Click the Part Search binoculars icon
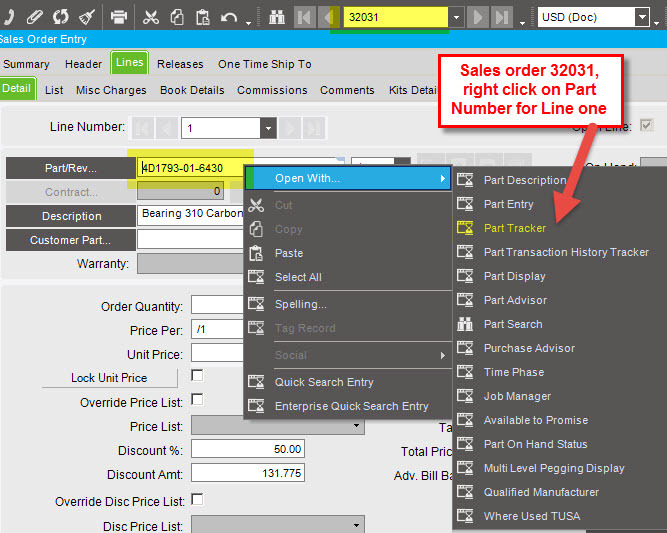This screenshot has height=533, width=667. [465, 324]
